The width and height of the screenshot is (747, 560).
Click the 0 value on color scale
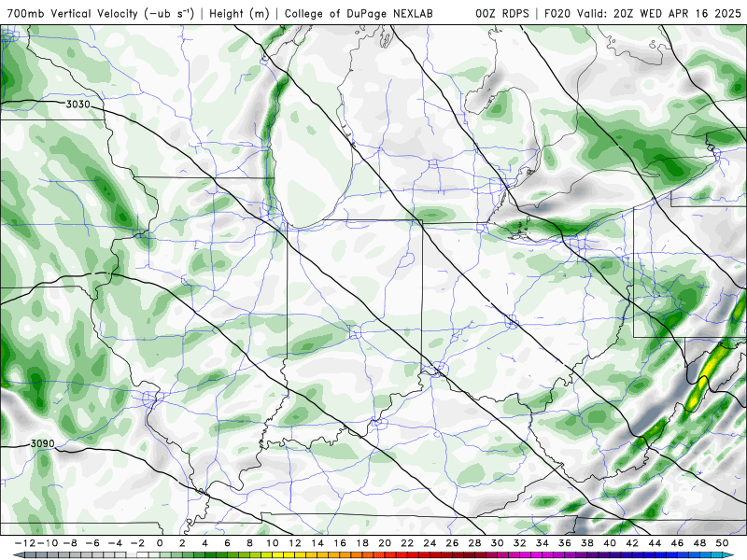160,543
